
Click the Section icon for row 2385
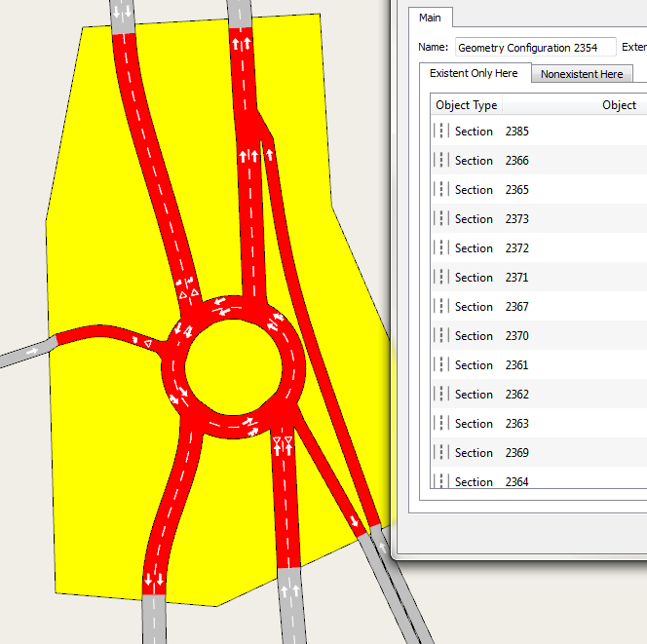pyautogui.click(x=441, y=132)
